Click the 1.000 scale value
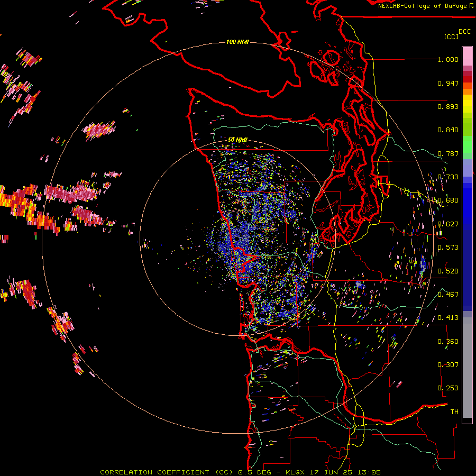This screenshot has width=476, height=476. [448, 60]
